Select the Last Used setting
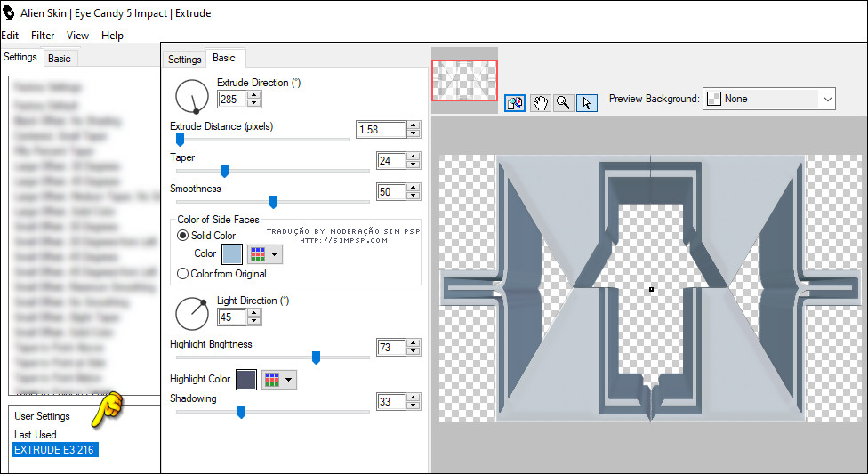Viewport: 868px width, 474px height. coord(36,435)
